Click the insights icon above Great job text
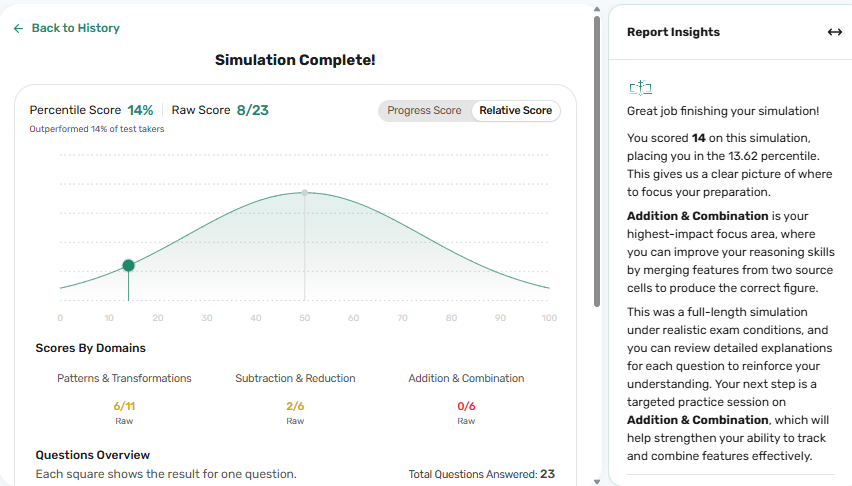 pyautogui.click(x=640, y=88)
